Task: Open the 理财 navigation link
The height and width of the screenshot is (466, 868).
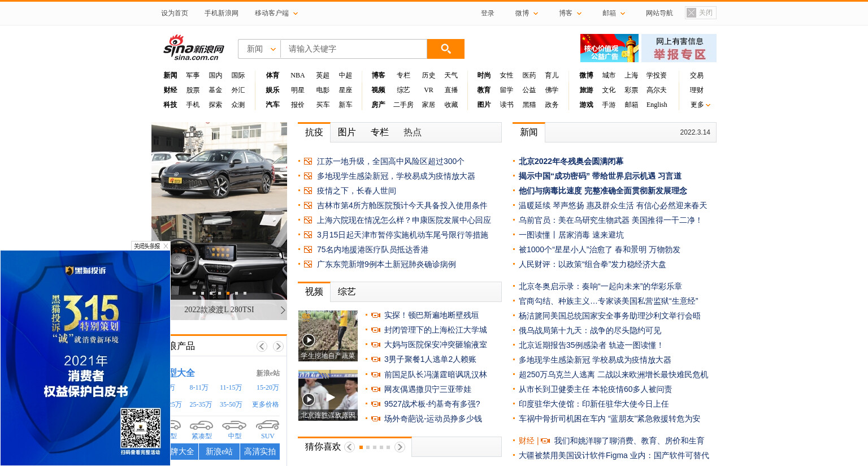Action: (697, 90)
